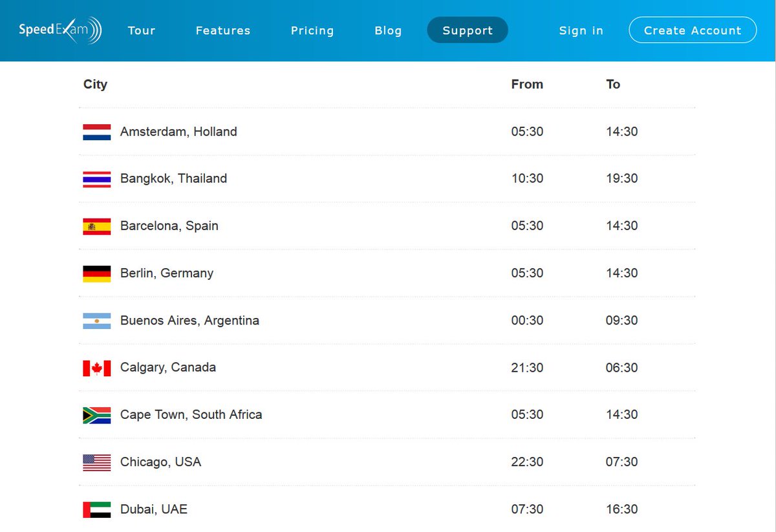Screen dimensions: 776x532
Task: Click the From column header
Action: point(527,84)
